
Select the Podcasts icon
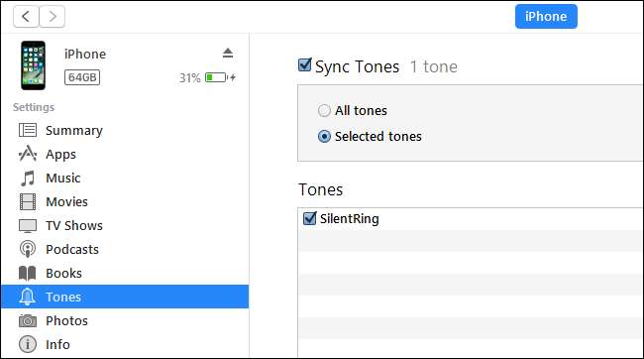tap(28, 249)
